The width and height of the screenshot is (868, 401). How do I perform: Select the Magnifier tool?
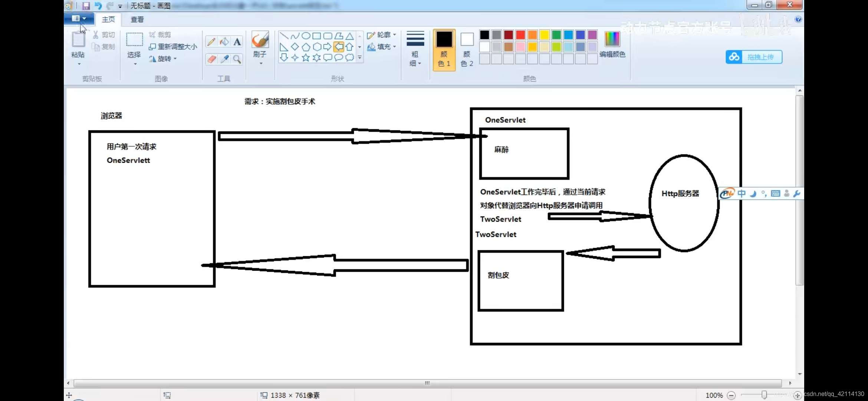coord(237,59)
